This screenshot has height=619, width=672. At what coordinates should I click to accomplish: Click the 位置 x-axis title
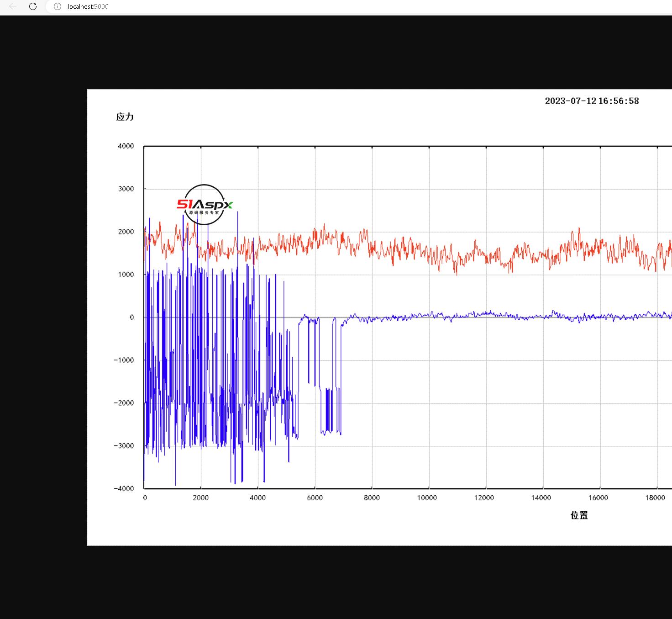[x=579, y=515]
